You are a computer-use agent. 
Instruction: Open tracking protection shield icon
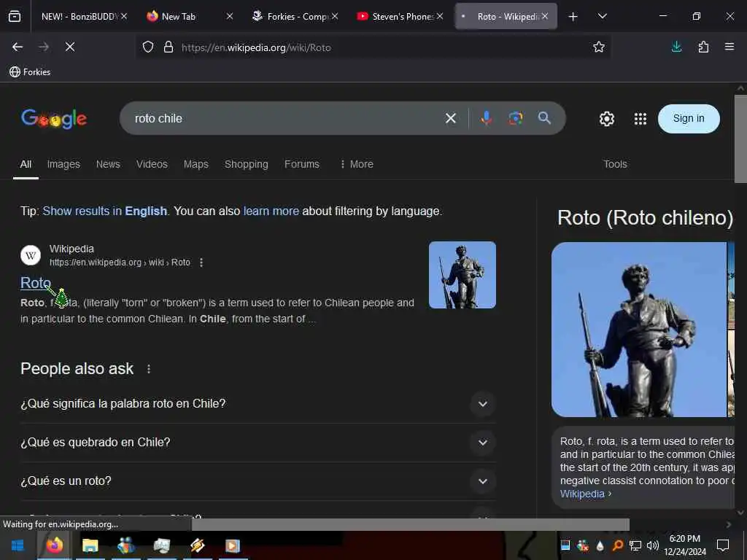(148, 47)
